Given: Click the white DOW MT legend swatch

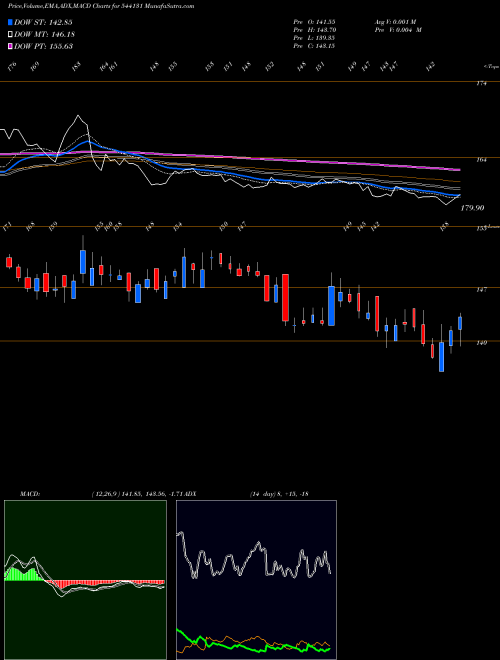Looking at the screenshot, I should (10, 35).
